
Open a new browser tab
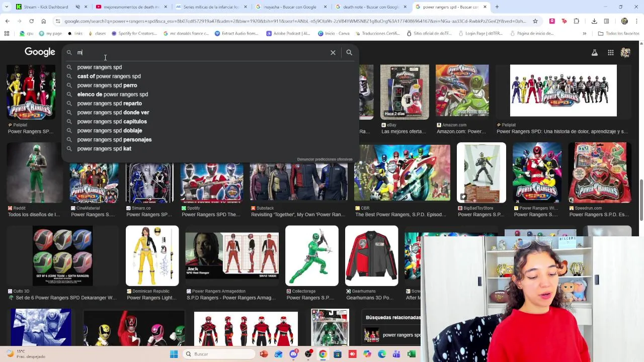click(x=497, y=7)
